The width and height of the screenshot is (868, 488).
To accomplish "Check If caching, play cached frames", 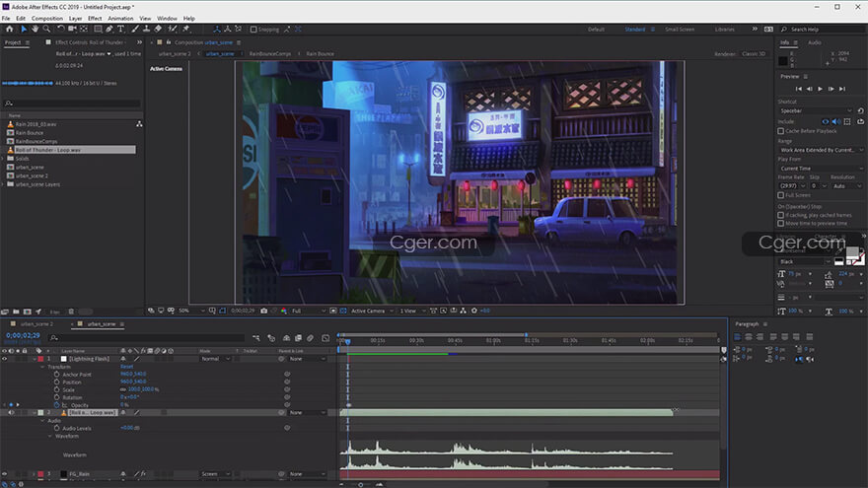I will click(x=780, y=215).
